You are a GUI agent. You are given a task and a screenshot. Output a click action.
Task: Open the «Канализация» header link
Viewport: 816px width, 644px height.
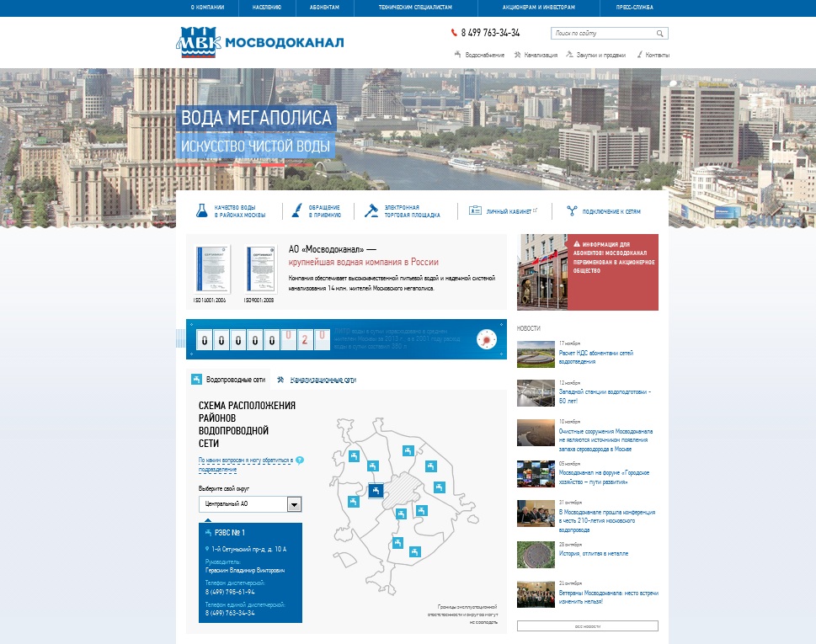click(x=541, y=56)
